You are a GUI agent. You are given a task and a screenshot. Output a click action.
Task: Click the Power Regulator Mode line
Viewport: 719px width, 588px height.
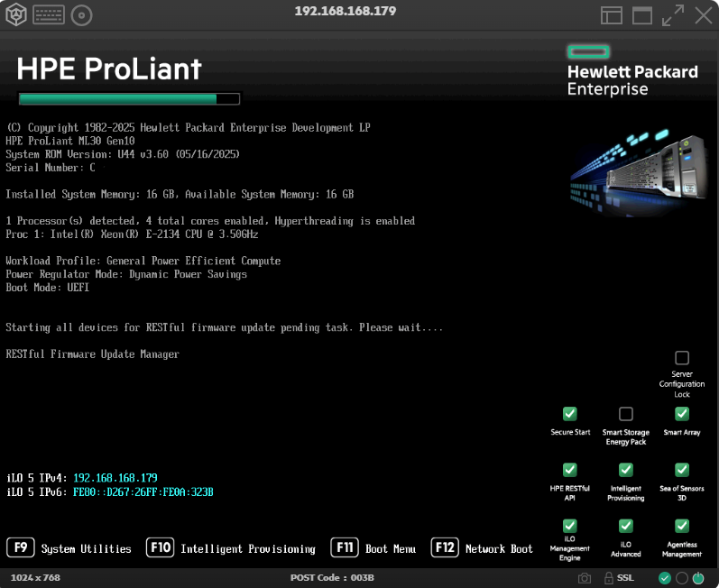[x=126, y=274]
